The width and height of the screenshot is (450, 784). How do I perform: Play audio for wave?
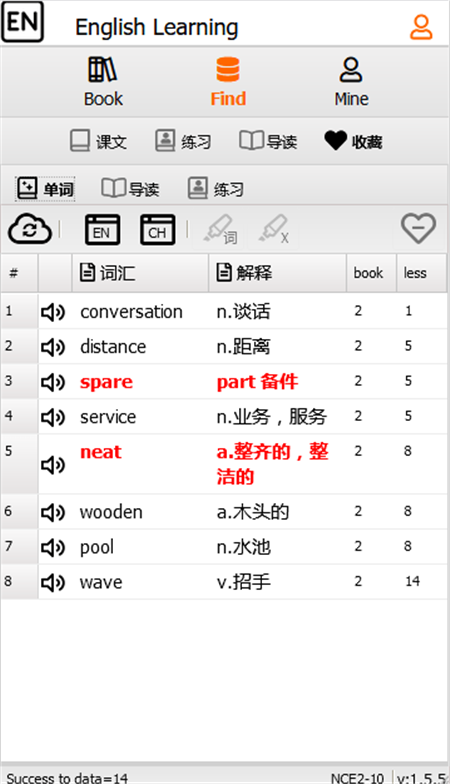point(53,582)
